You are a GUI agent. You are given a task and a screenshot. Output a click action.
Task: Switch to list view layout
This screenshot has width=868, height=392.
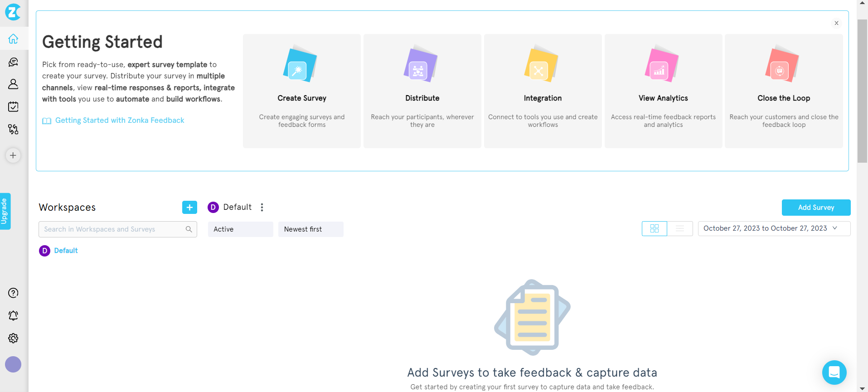(679, 229)
